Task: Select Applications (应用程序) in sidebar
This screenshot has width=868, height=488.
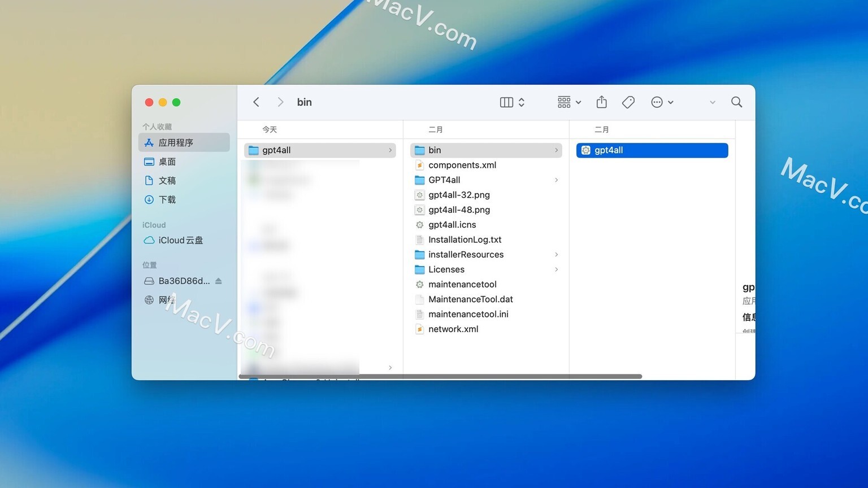Action: tap(184, 142)
